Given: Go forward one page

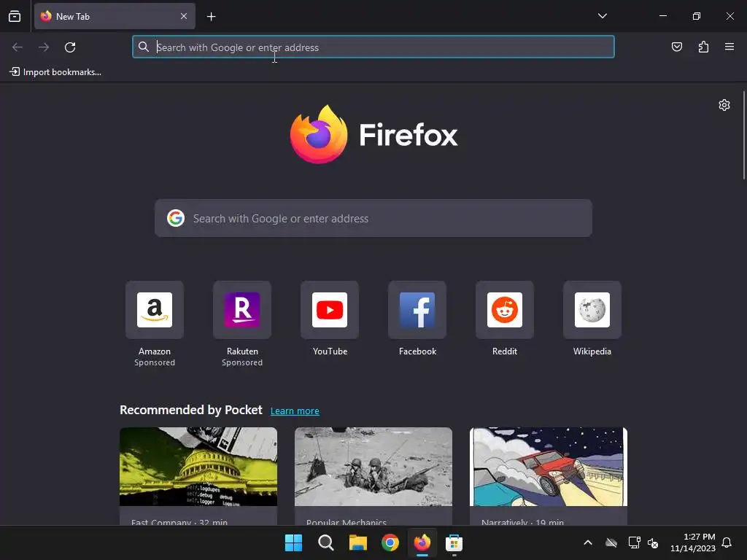Looking at the screenshot, I should click(x=44, y=47).
